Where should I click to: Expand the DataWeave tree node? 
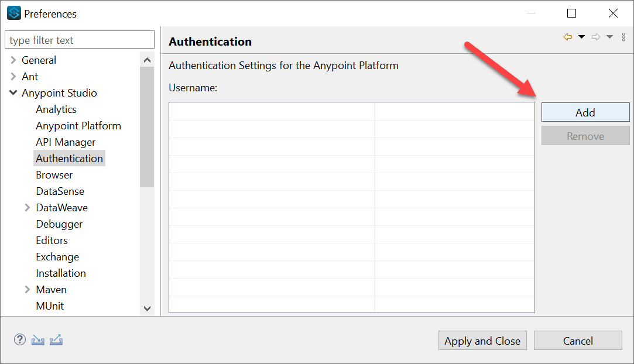coord(27,207)
